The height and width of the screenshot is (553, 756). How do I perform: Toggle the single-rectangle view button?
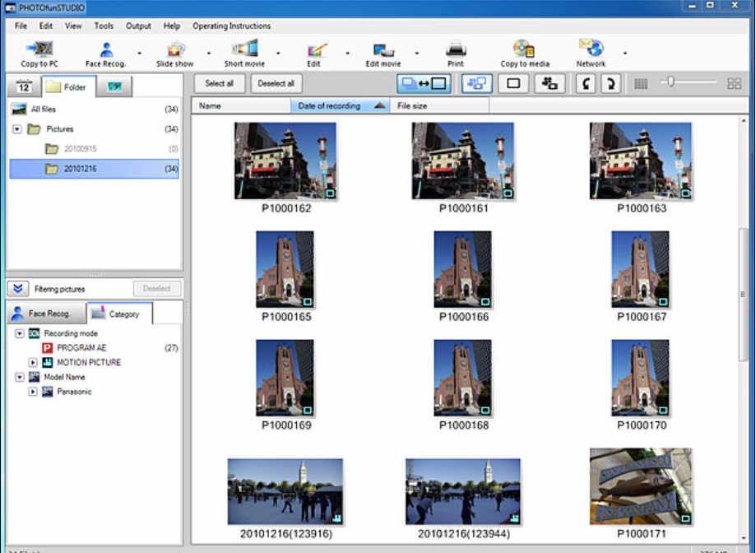[x=513, y=84]
